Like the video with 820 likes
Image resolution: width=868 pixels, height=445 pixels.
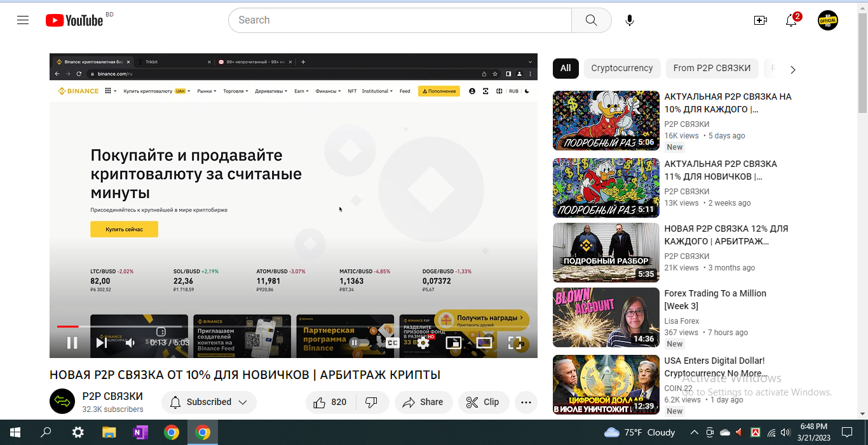click(330, 402)
